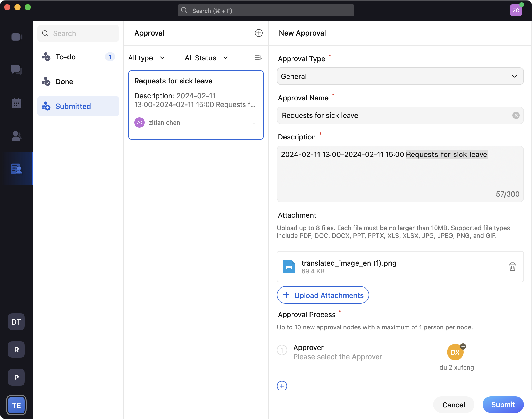Clear the Approval Name field text
The width and height of the screenshot is (532, 419).
[x=516, y=115]
